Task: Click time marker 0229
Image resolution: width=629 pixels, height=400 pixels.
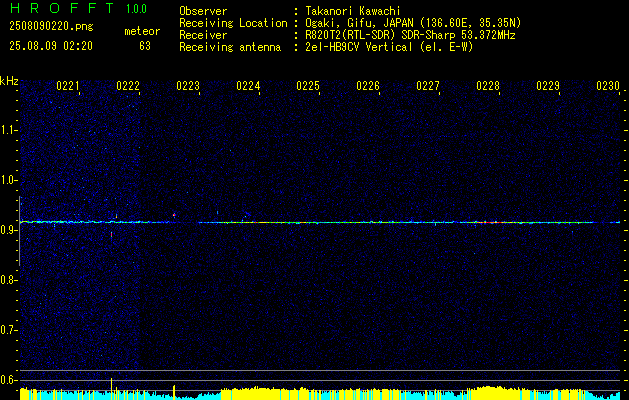Action: [548, 86]
